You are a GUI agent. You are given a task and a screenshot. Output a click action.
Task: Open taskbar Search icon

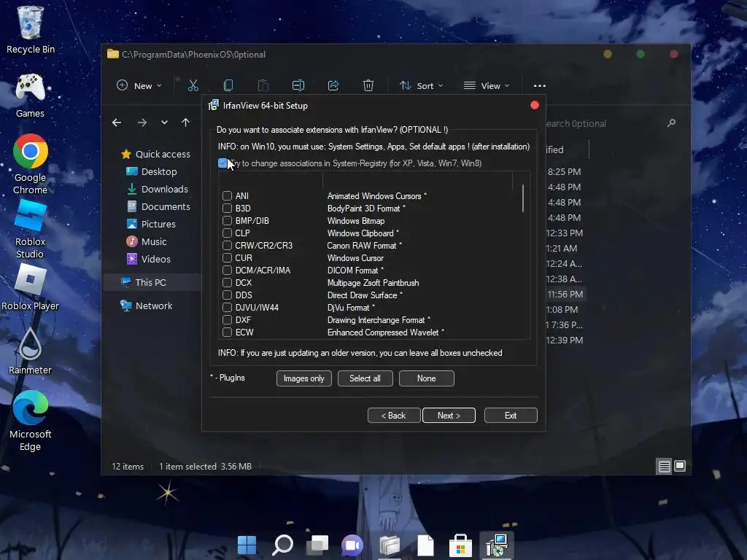[x=282, y=545]
